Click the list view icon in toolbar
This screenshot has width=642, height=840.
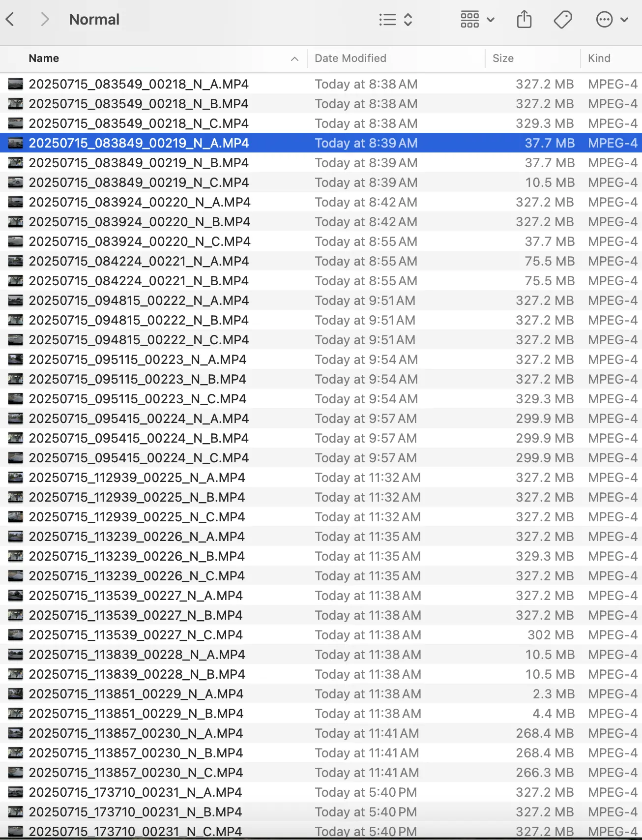(x=387, y=20)
